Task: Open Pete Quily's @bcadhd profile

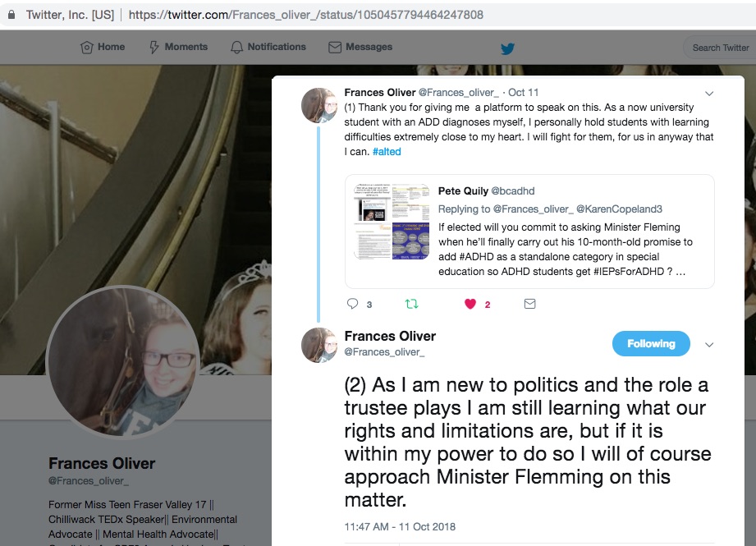Action: click(x=512, y=191)
